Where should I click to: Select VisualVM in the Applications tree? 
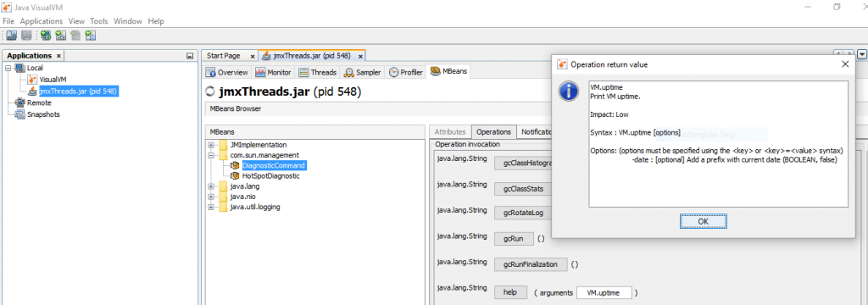53,80
